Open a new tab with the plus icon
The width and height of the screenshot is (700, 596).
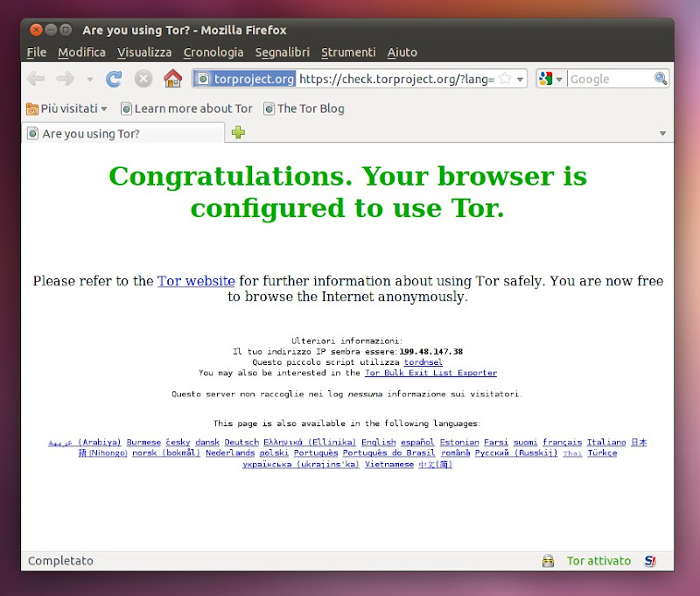click(238, 132)
